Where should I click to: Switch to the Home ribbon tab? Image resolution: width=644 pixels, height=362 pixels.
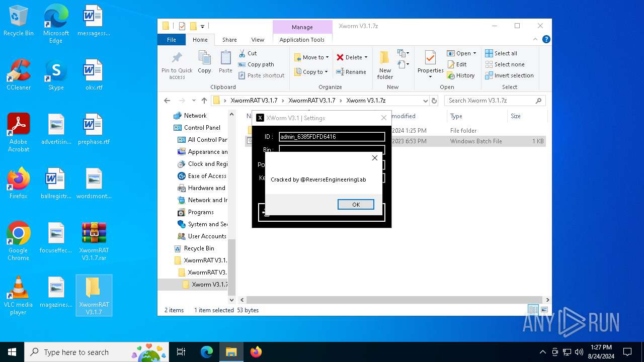[x=200, y=40]
